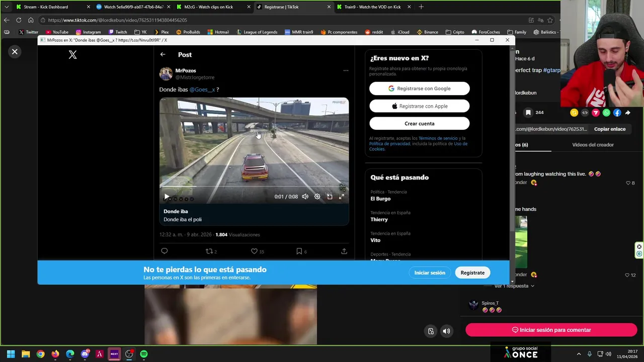
Task: Open MrPozos post options (three dots)
Action: 346,70
